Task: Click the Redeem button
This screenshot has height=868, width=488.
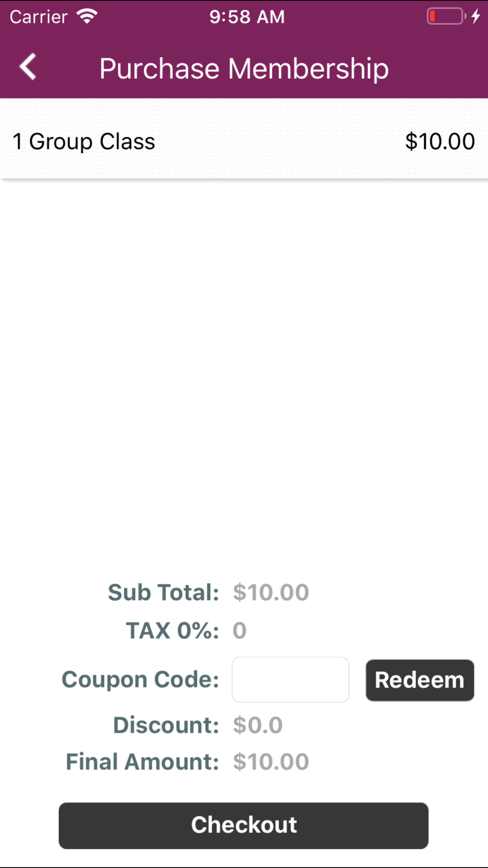Action: (420, 680)
